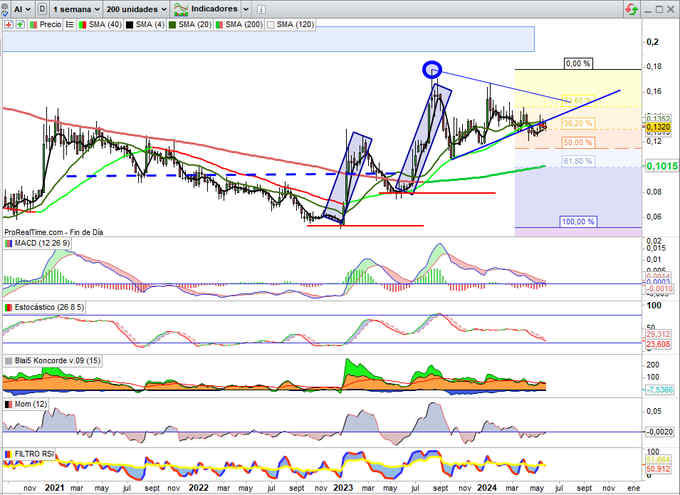Click the info icon after Indicadores
680x495 pixels.
point(261,10)
